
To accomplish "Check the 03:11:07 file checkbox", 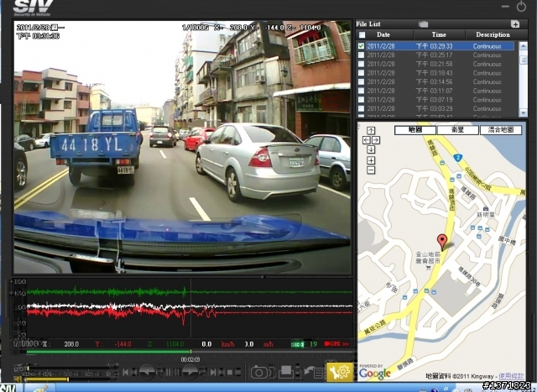I will 361,91.
